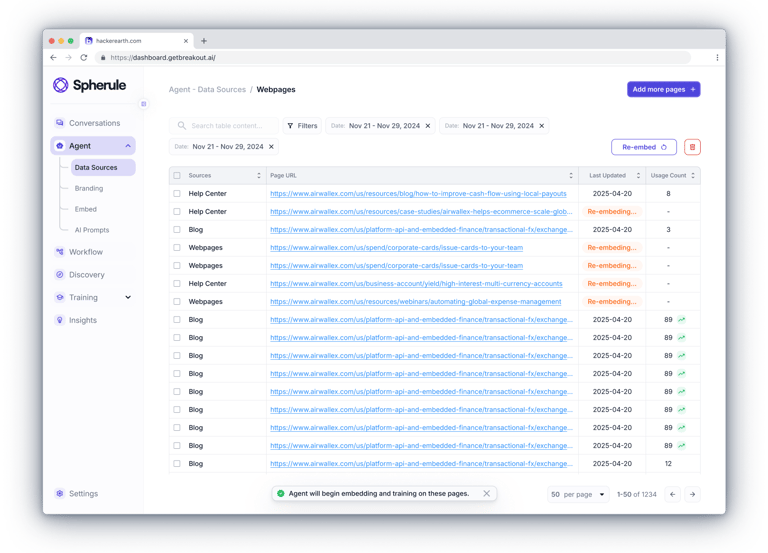Open the automating-global-expense-management URL link
This screenshot has width=768, height=553.
[416, 302]
